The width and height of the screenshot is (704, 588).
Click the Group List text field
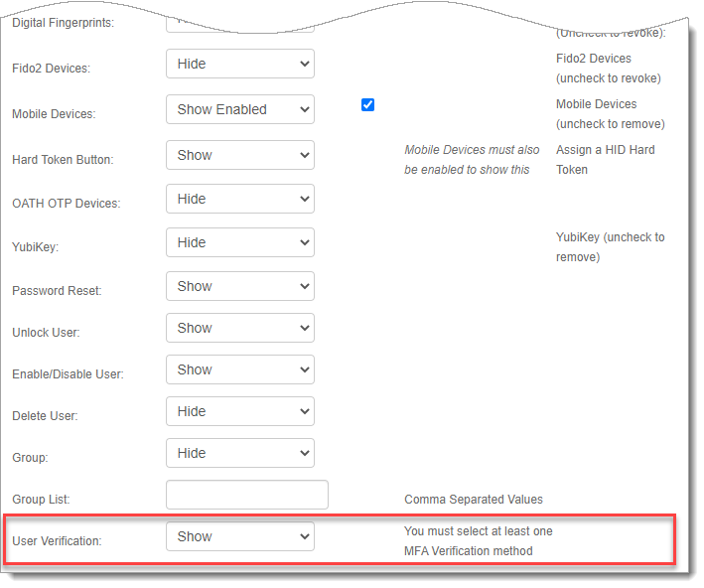pos(246,495)
